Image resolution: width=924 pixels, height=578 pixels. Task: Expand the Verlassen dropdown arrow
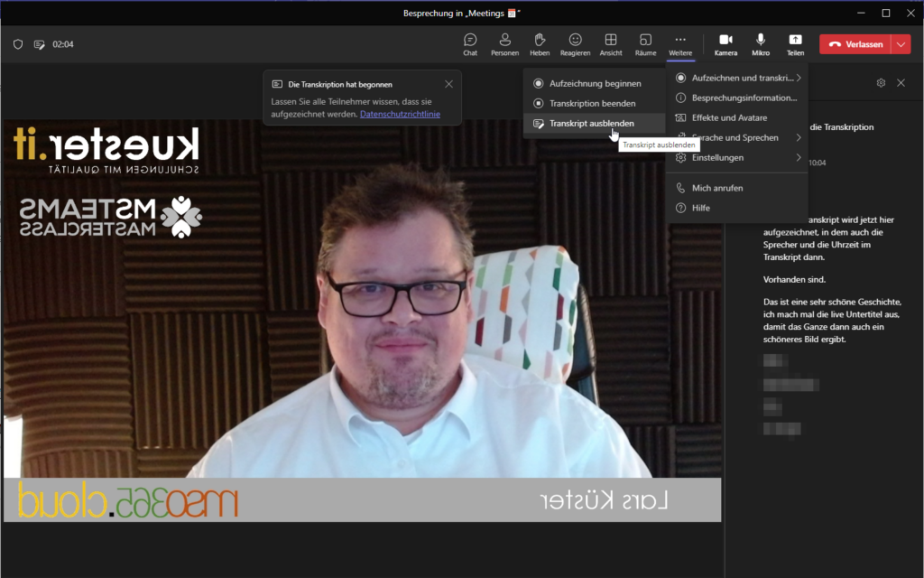click(x=901, y=44)
